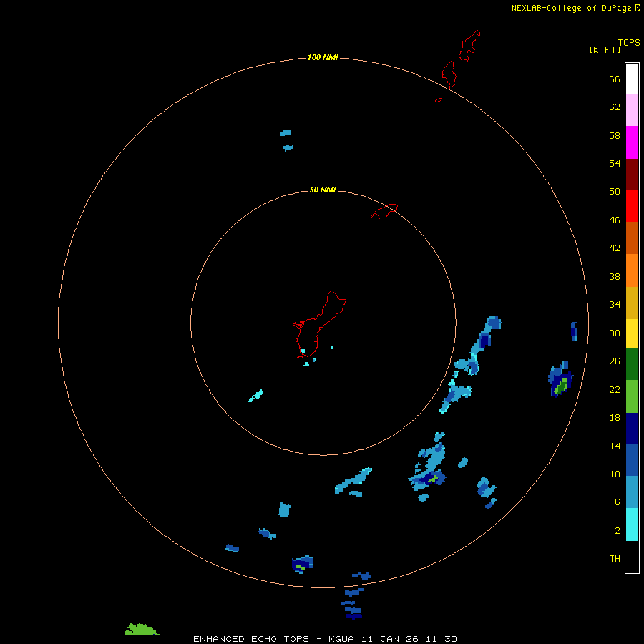Click the '100 NMI' range ring label

coord(323,57)
